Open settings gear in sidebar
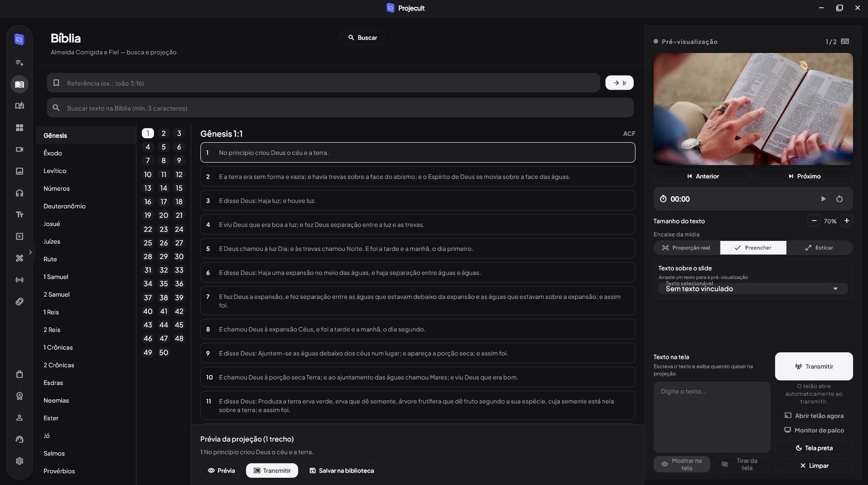Viewport: 868px width, 485px height. (x=19, y=461)
